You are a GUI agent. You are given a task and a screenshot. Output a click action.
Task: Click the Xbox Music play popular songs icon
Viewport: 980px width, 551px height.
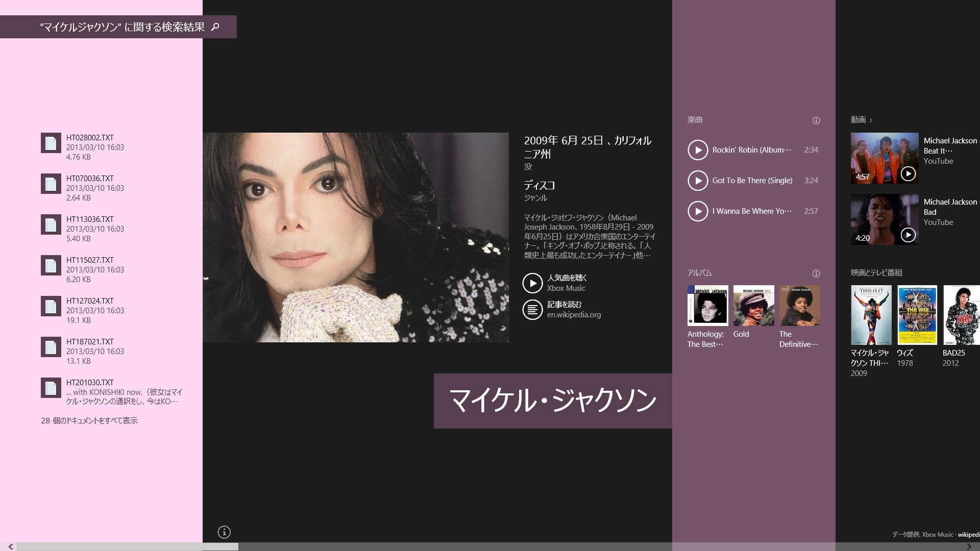(532, 283)
